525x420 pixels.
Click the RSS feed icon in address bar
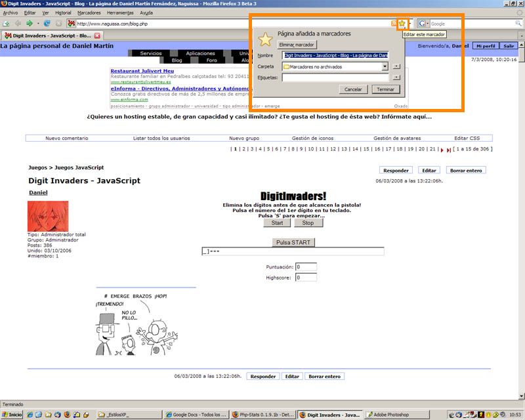(x=394, y=23)
